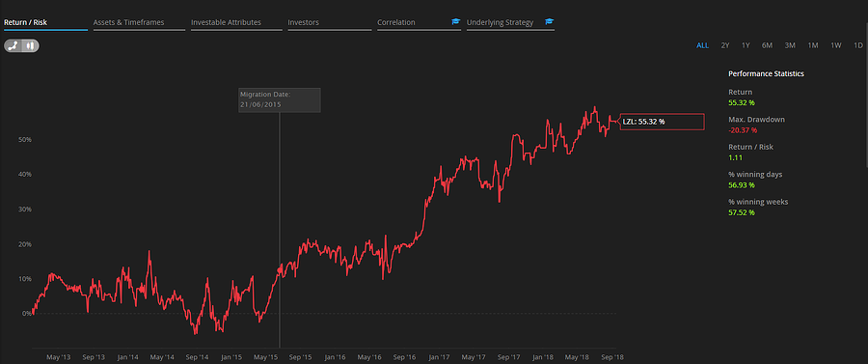Set chart range to 2Y
This screenshot has height=364, width=868.
pos(725,45)
